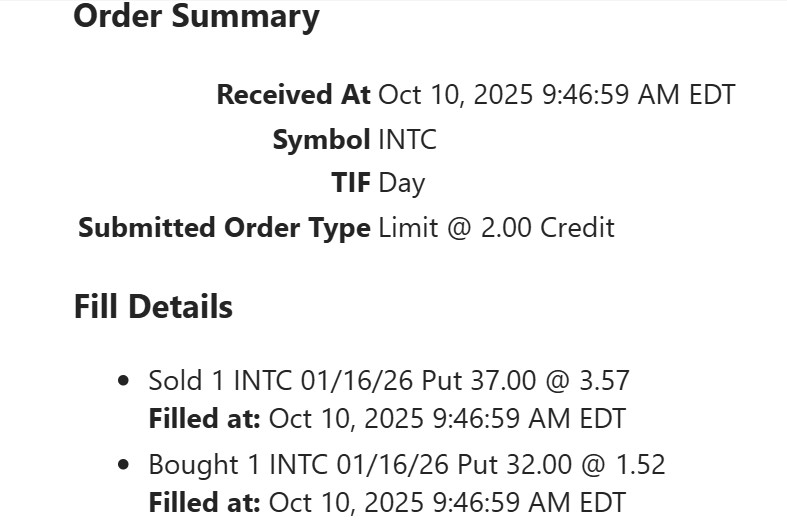
Task: Click the Order Summary heading
Action: (196, 17)
